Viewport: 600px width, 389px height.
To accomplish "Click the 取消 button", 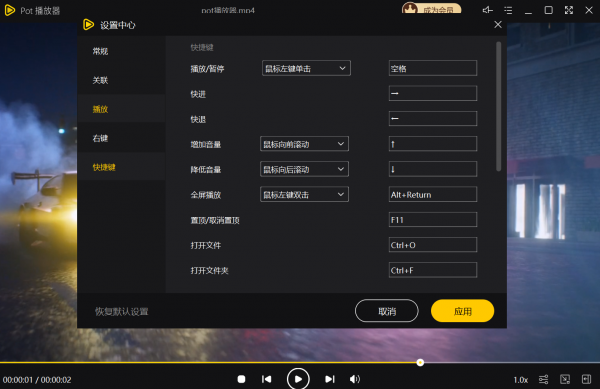I will (x=386, y=311).
